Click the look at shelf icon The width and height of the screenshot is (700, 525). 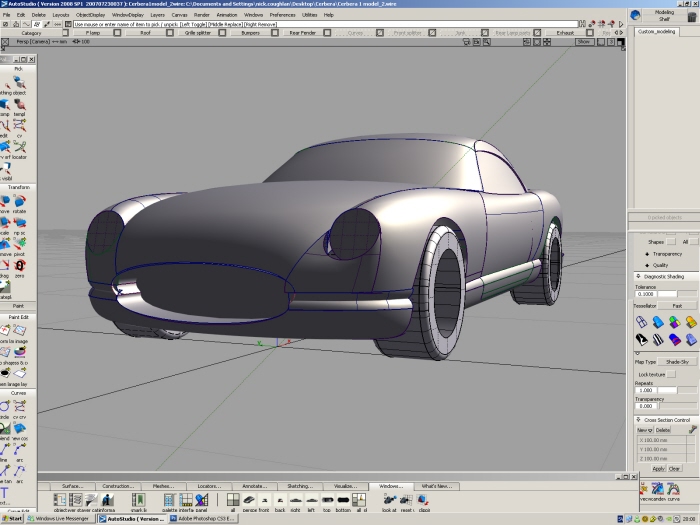(389, 498)
